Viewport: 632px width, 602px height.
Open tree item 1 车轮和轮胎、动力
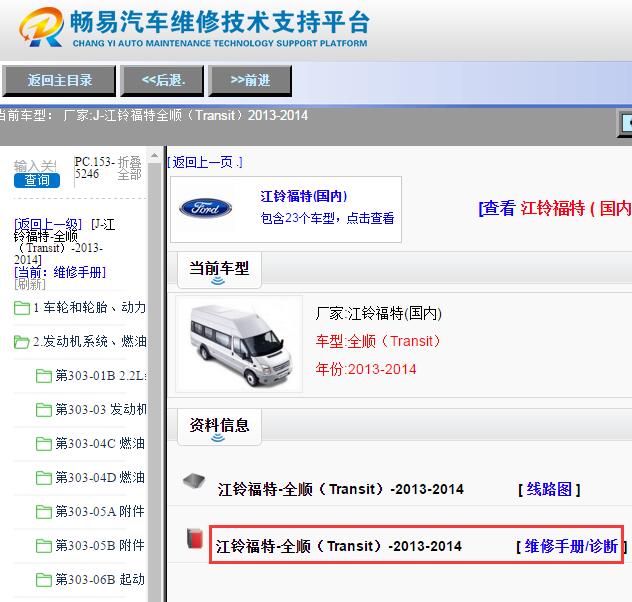point(89,307)
